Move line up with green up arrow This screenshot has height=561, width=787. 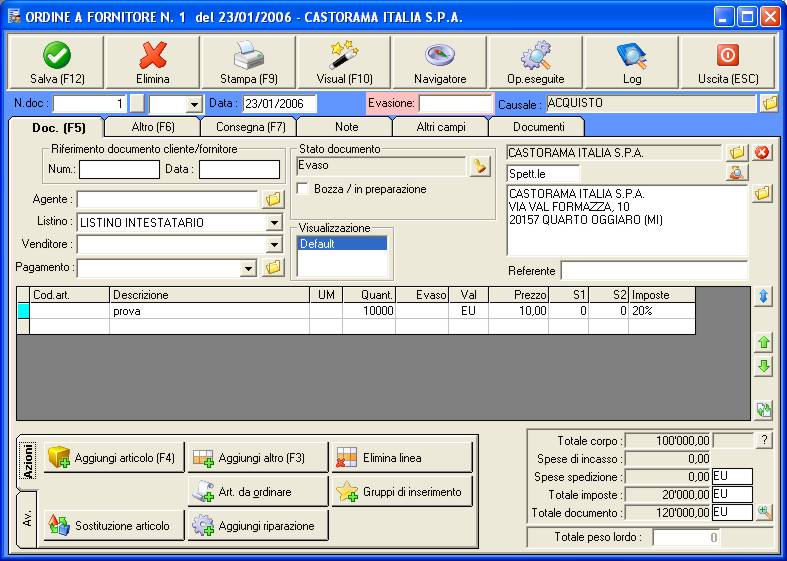click(763, 343)
